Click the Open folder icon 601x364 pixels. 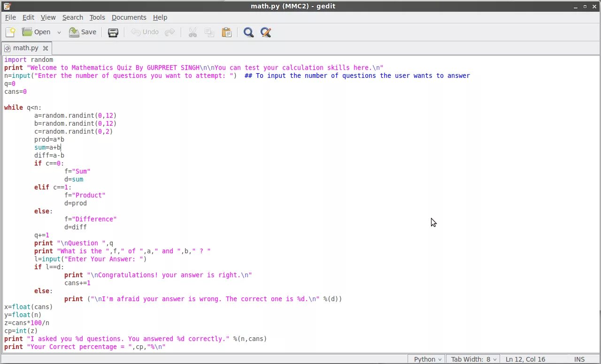[27, 32]
